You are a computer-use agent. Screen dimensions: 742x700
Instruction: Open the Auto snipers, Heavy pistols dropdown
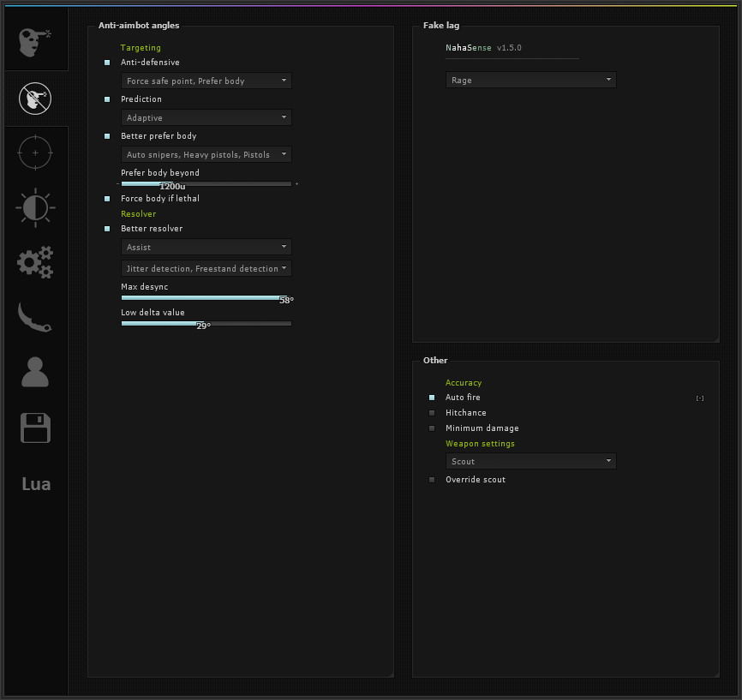(x=206, y=154)
